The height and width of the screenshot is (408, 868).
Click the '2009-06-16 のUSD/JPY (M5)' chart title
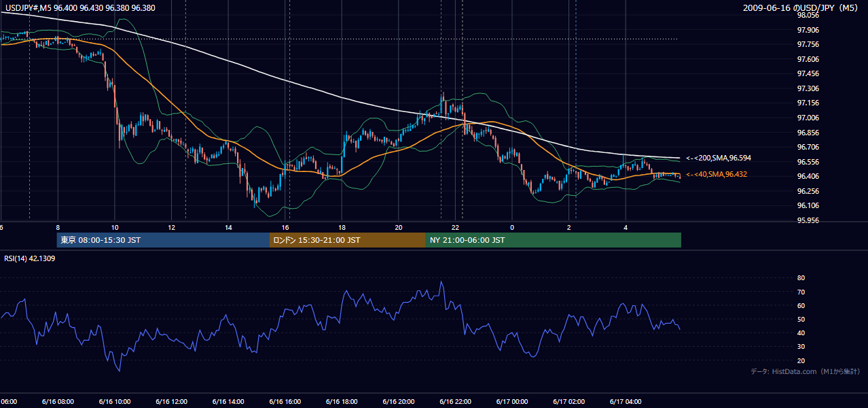tap(801, 7)
